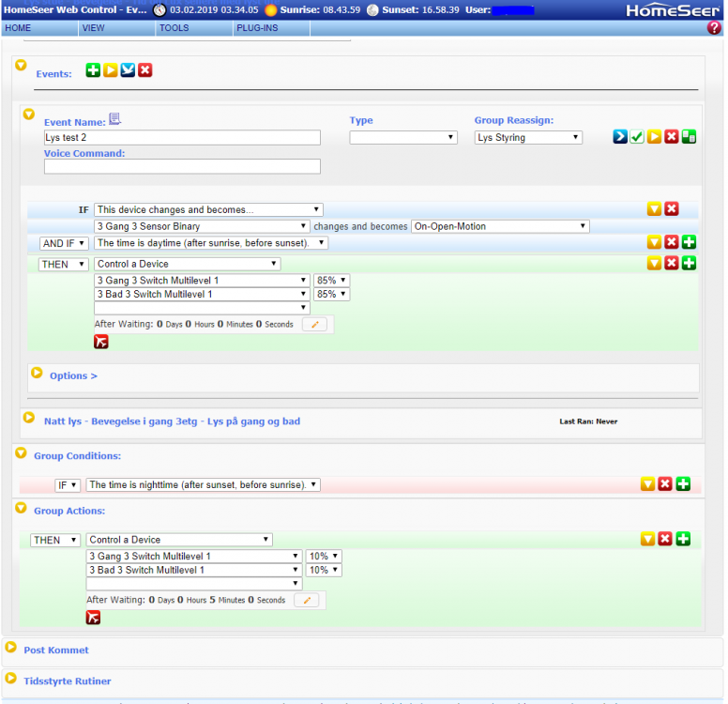Click green checkmark to save Lys test 2

point(637,137)
